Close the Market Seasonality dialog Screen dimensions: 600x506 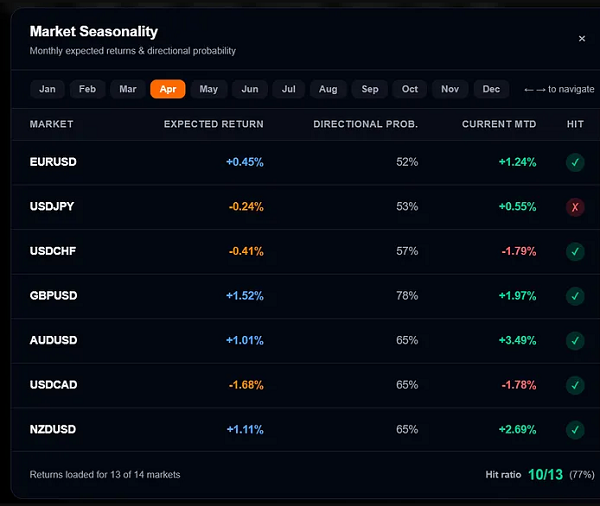[x=582, y=38]
